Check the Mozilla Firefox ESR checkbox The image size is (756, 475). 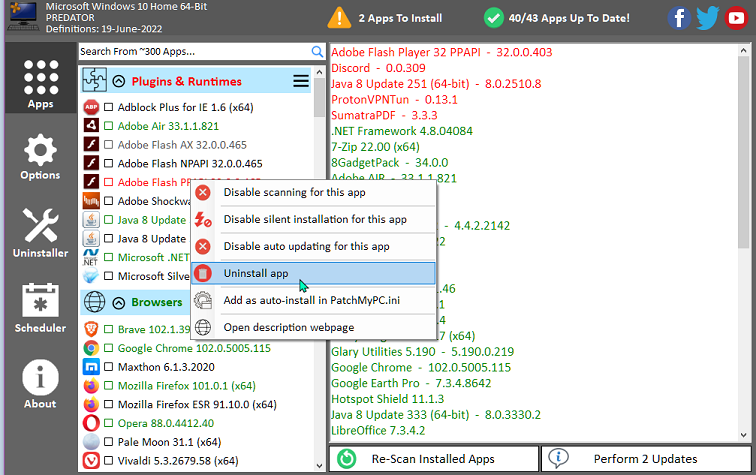tap(108, 404)
